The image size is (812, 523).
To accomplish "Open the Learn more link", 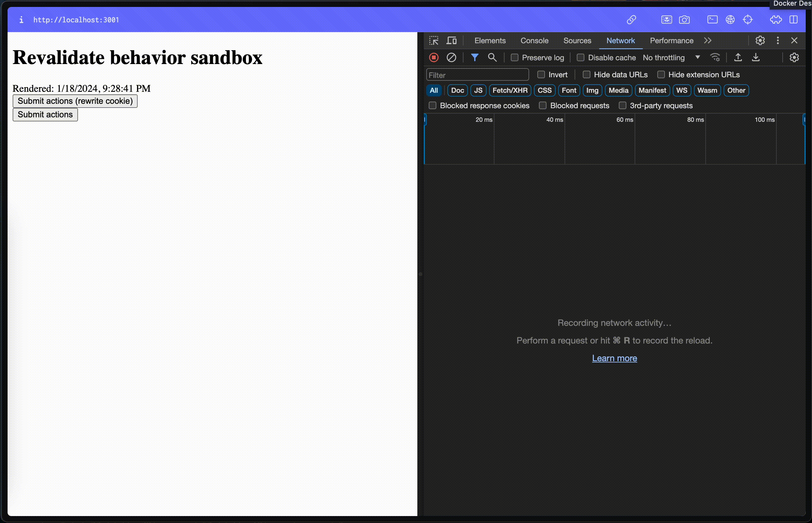I will point(614,358).
